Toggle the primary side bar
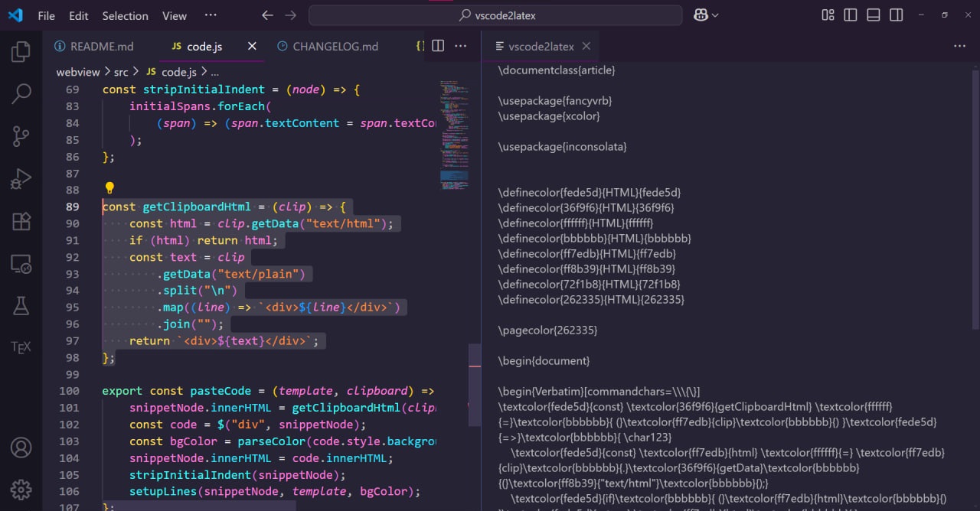The image size is (980, 511). 850,15
